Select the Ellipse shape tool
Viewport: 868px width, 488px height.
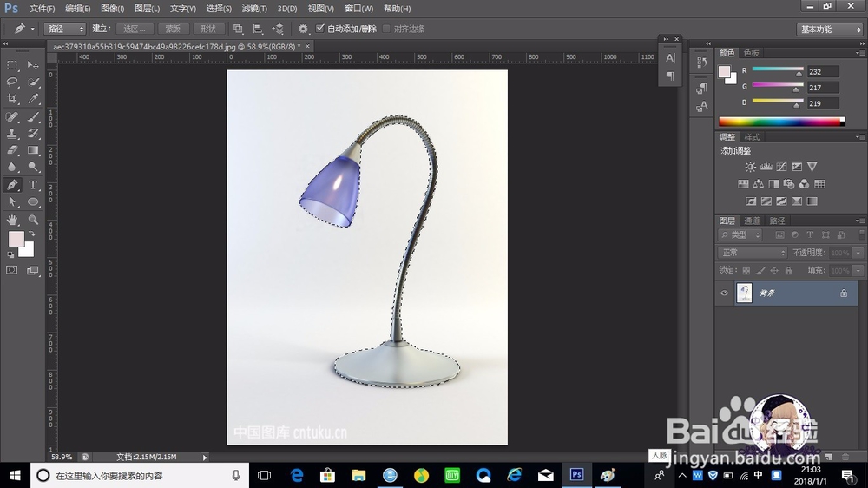pyautogui.click(x=33, y=201)
